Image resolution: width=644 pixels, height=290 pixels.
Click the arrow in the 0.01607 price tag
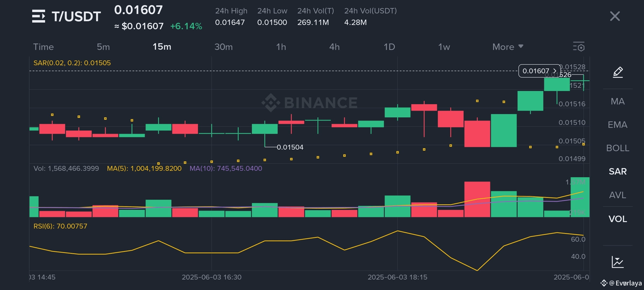[x=554, y=71]
